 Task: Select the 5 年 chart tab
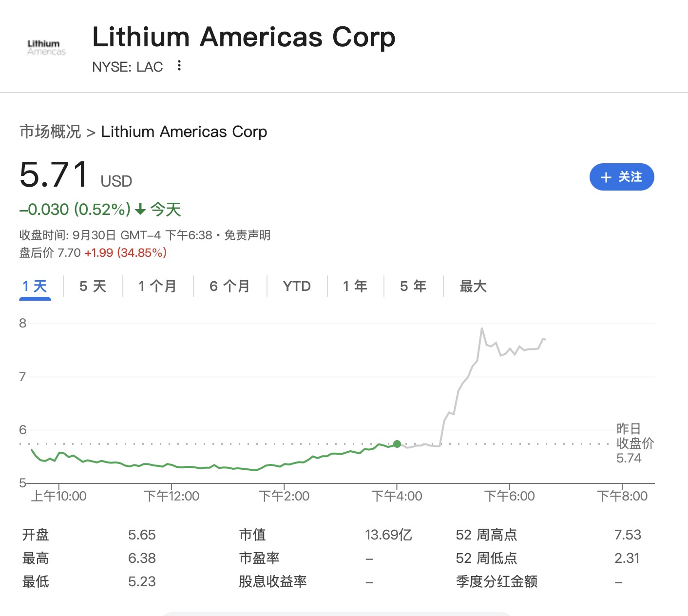point(413,286)
